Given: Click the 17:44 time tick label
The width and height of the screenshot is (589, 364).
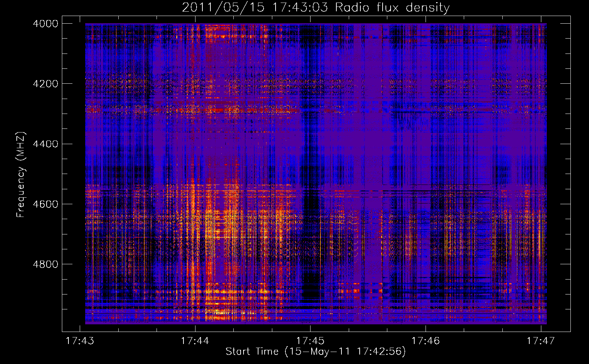Looking at the screenshot, I should [195, 341].
